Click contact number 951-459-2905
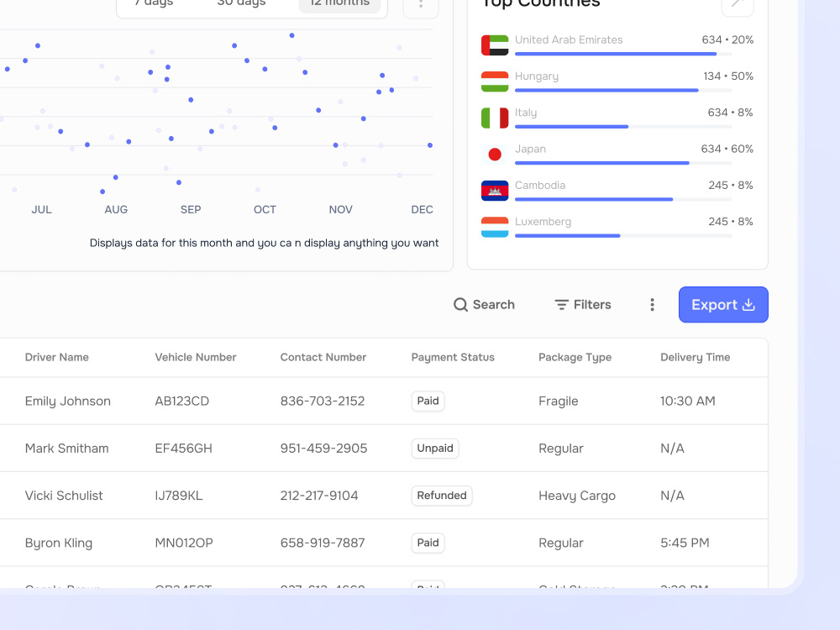This screenshot has height=630, width=840. (x=323, y=449)
